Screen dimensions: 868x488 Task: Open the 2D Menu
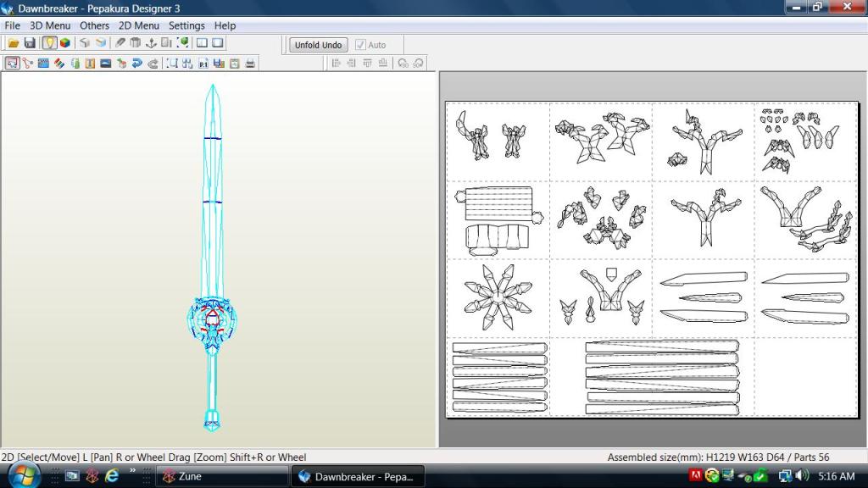139,25
